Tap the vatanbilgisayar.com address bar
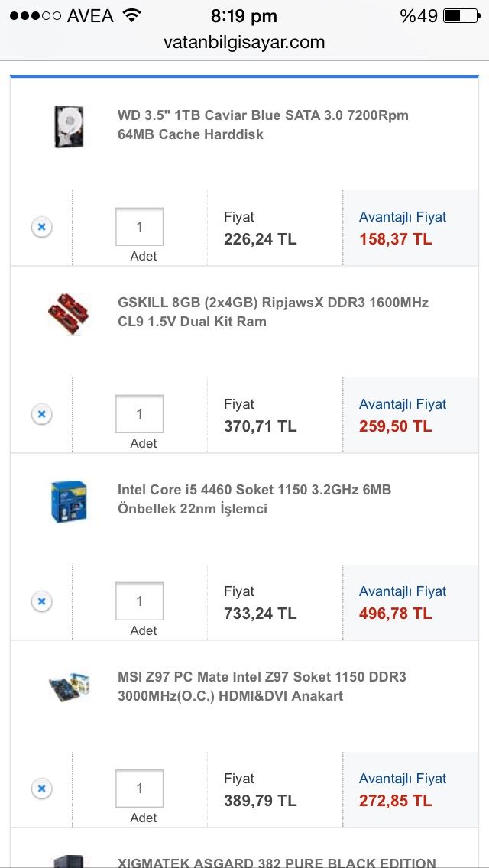 [244, 43]
